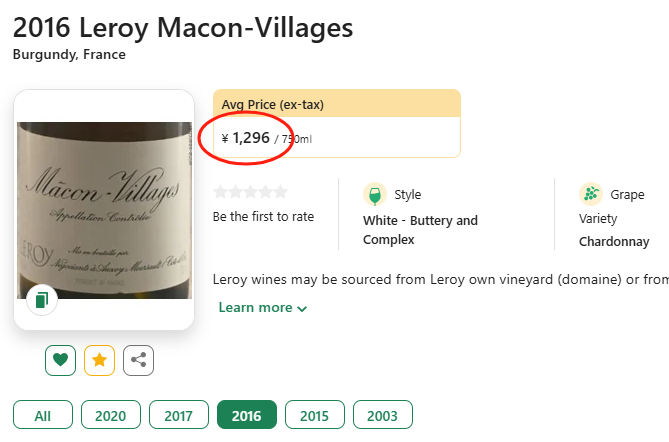Expand the Learn more description
The width and height of the screenshot is (669, 442).
pos(262,308)
